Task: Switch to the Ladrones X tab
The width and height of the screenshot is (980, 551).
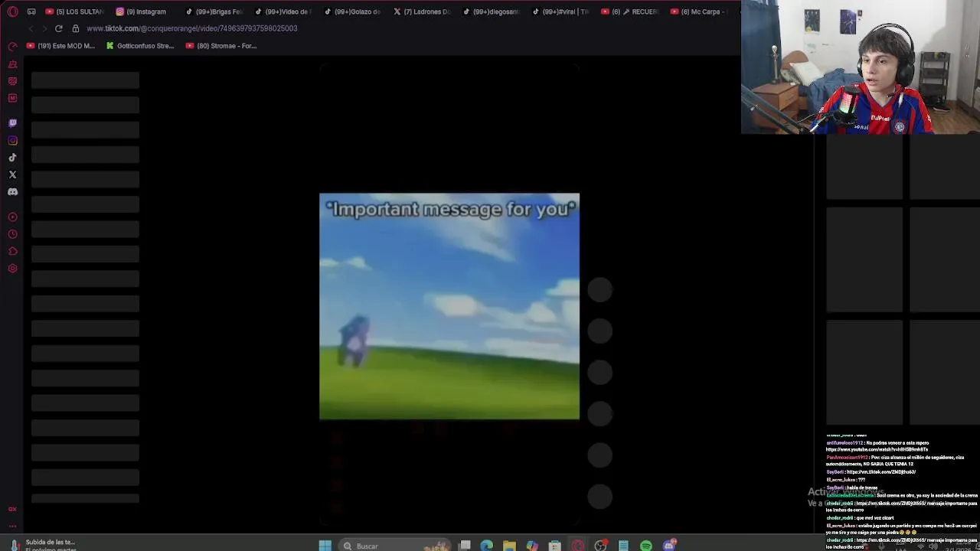Action: [422, 11]
